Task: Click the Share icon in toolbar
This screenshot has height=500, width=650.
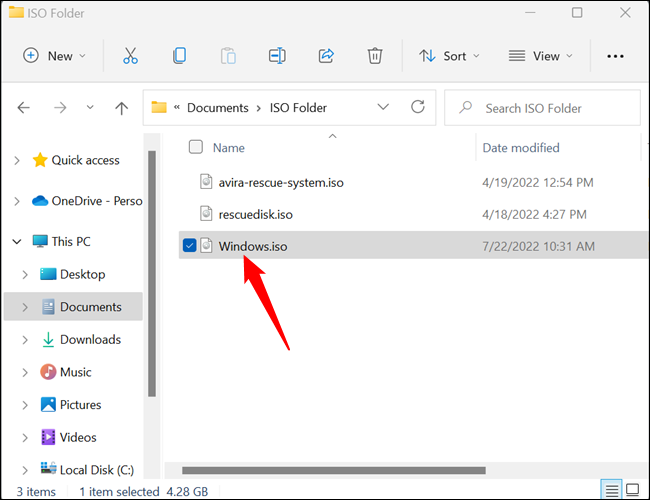Action: click(x=326, y=56)
